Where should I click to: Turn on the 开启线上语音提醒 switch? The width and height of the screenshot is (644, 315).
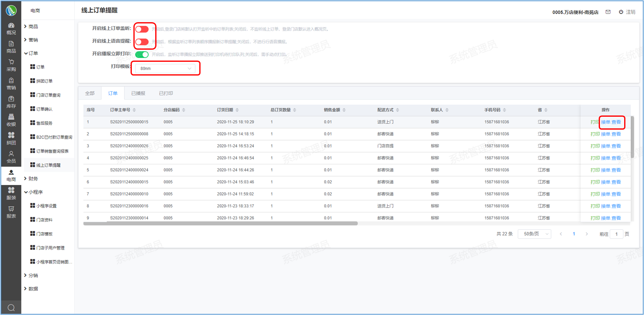pos(142,42)
